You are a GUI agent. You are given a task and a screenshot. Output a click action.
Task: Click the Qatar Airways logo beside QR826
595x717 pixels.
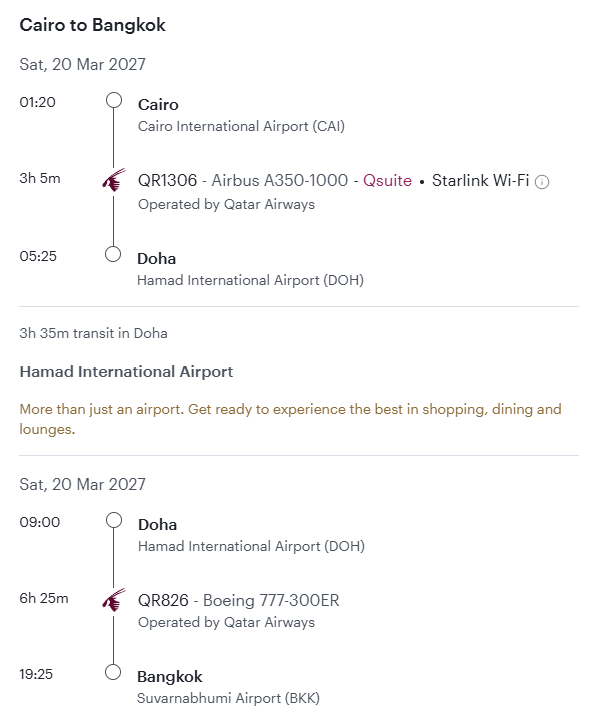[114, 599]
